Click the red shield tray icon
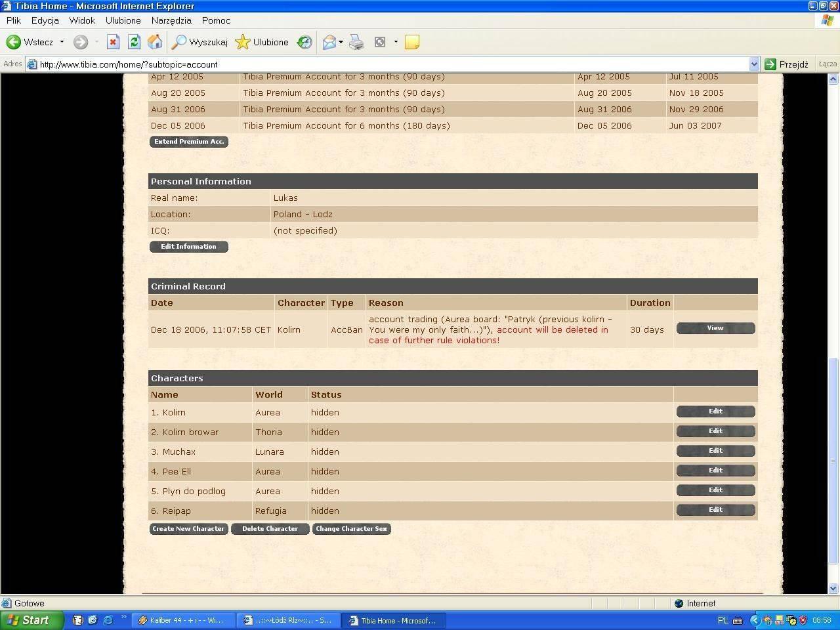This screenshot has width=840, height=630. pyautogui.click(x=803, y=620)
